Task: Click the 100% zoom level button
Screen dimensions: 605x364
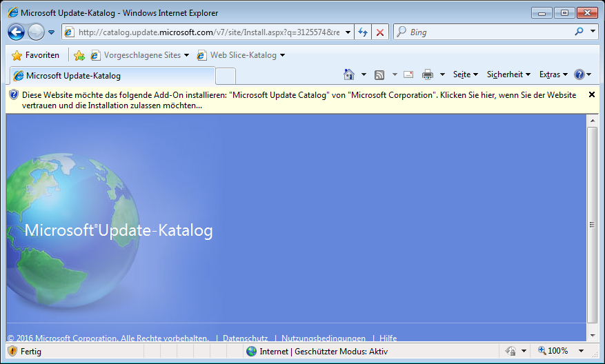Action: [554, 350]
